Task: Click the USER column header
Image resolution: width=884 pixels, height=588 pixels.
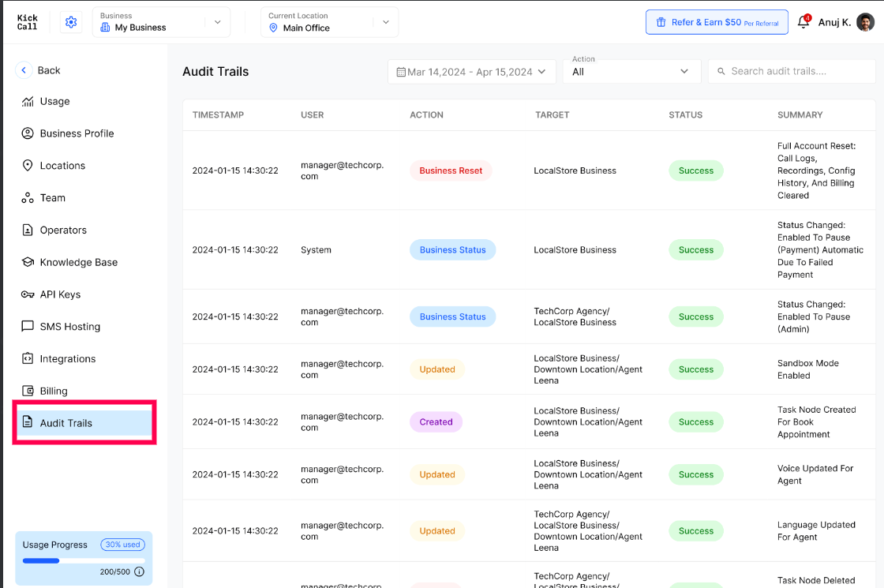Action: tap(313, 115)
